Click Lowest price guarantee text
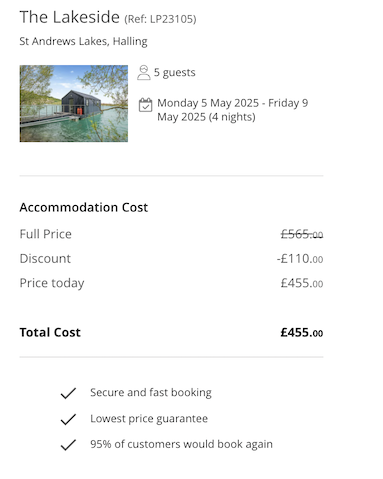This screenshot has height=479, width=383. tap(149, 419)
